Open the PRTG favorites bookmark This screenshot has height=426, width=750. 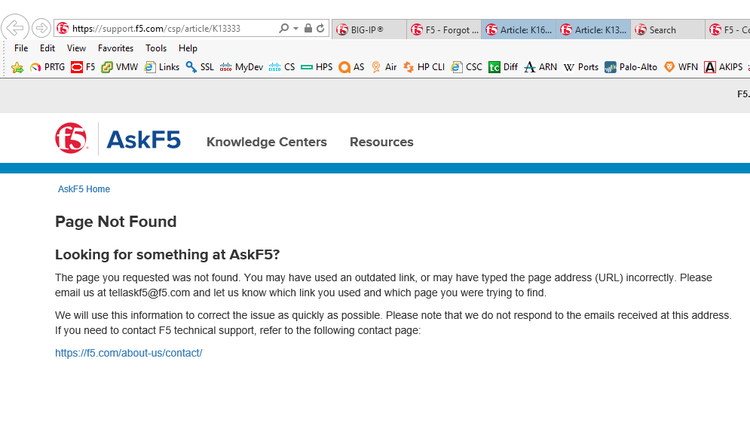pos(47,67)
